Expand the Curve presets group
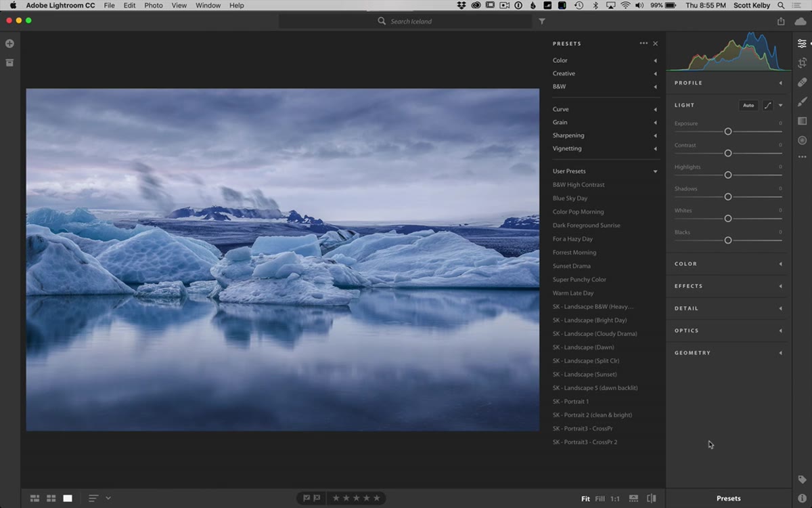The image size is (812, 508). pyautogui.click(x=655, y=109)
